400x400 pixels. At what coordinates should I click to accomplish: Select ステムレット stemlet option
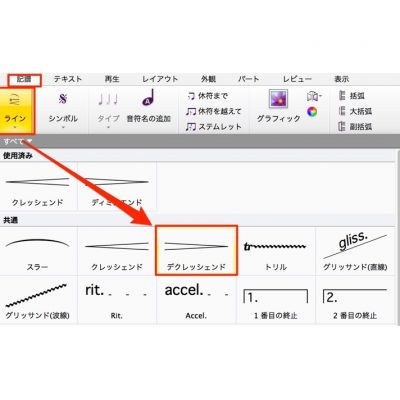coord(213,127)
